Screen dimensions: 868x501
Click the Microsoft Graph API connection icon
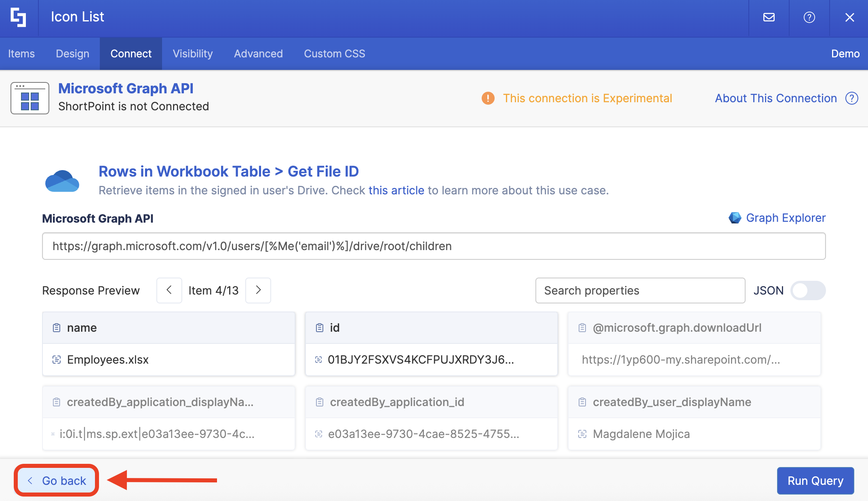[30, 98]
